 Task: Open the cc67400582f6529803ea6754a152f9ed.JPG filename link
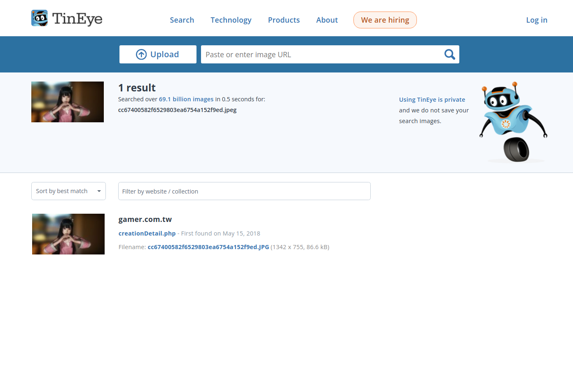pyautogui.click(x=208, y=247)
